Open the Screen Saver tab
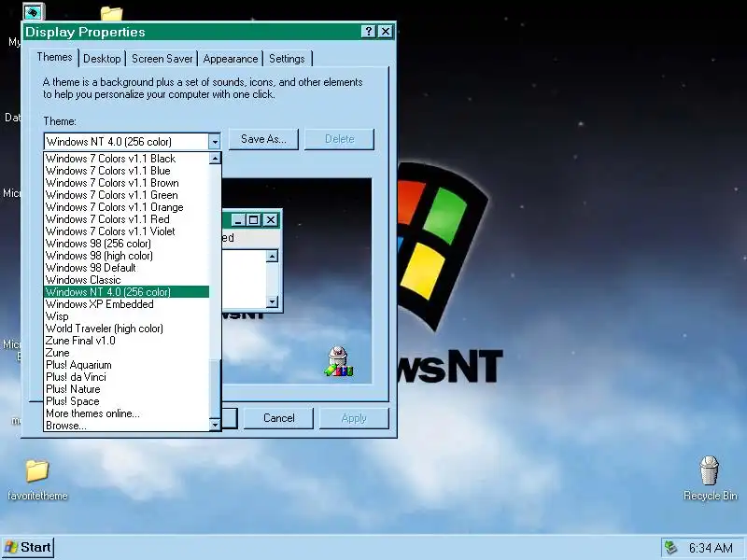This screenshot has width=747, height=560. (162, 59)
